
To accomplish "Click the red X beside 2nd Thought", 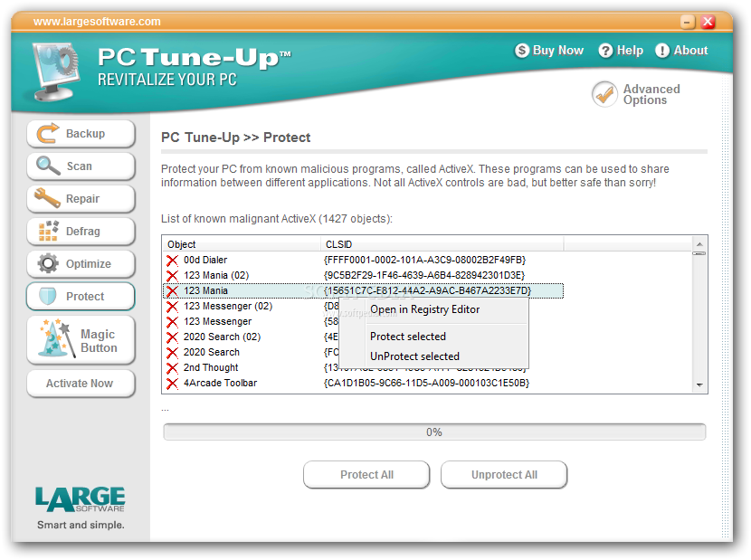I will click(x=172, y=368).
